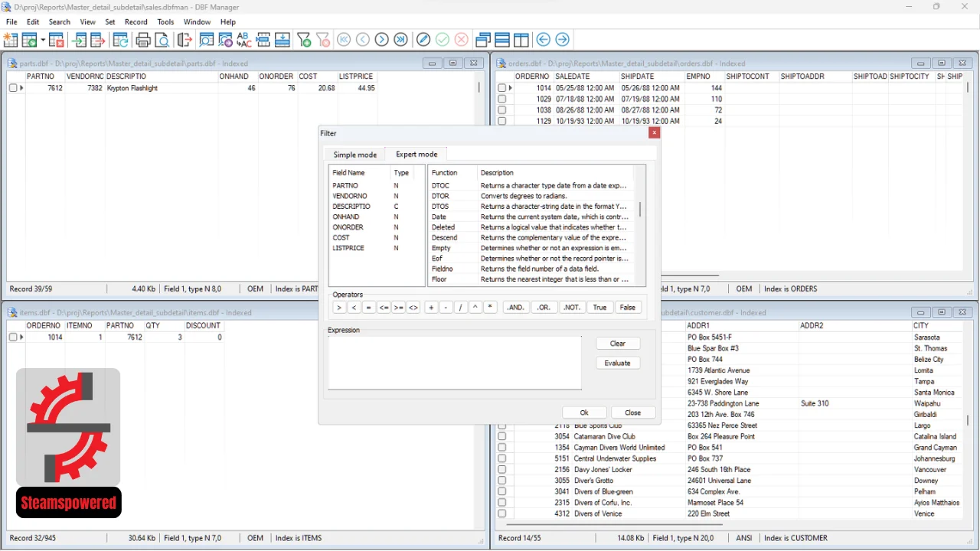Click inside the Expression text box
The width and height of the screenshot is (980, 551).
point(455,363)
